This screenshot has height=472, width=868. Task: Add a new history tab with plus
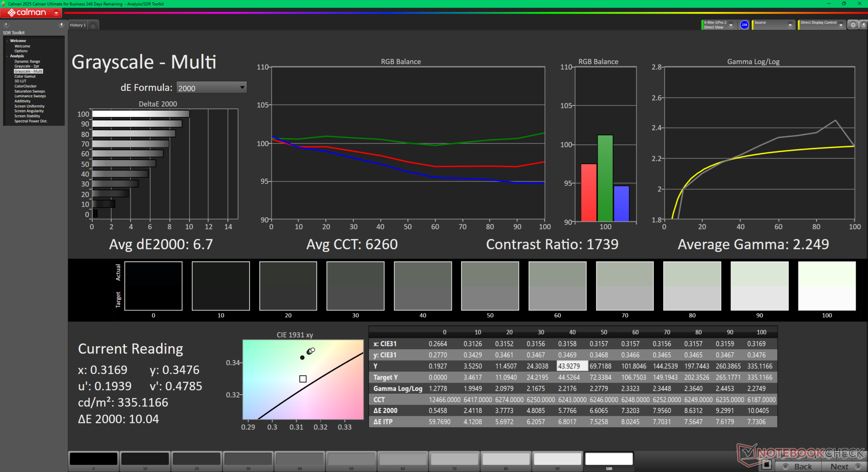(x=93, y=25)
